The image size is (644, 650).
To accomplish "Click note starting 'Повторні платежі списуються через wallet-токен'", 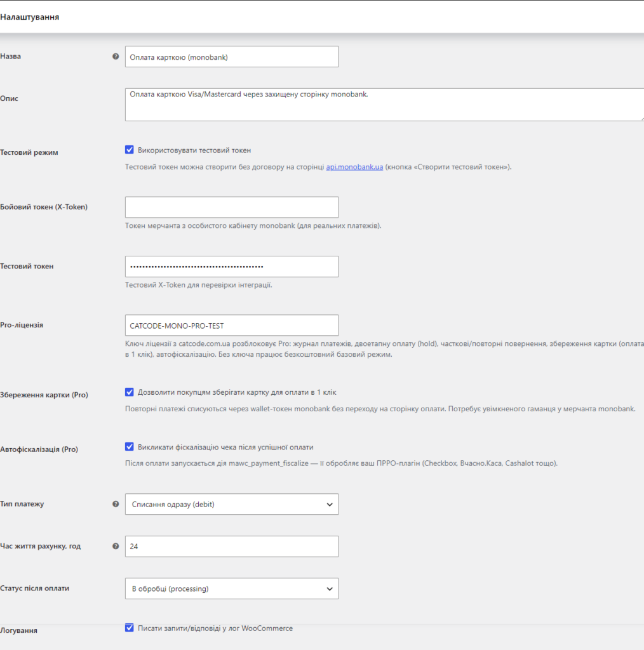I will [x=380, y=409].
